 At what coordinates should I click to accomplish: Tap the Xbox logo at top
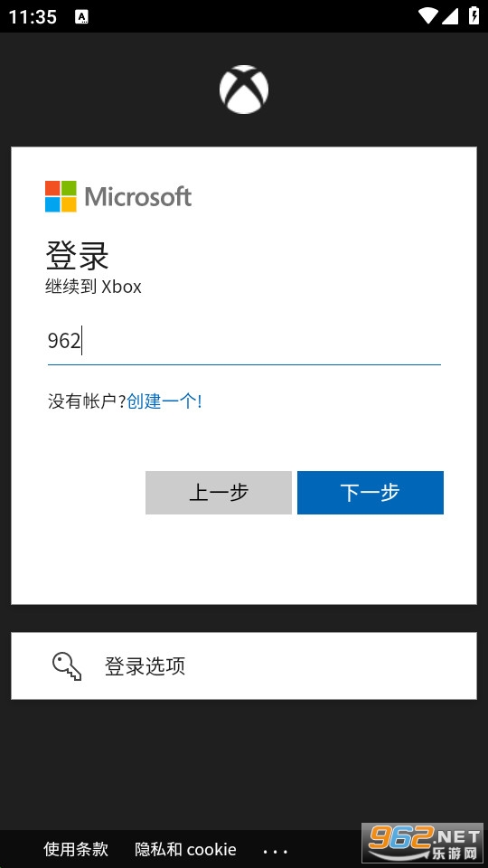click(x=244, y=90)
